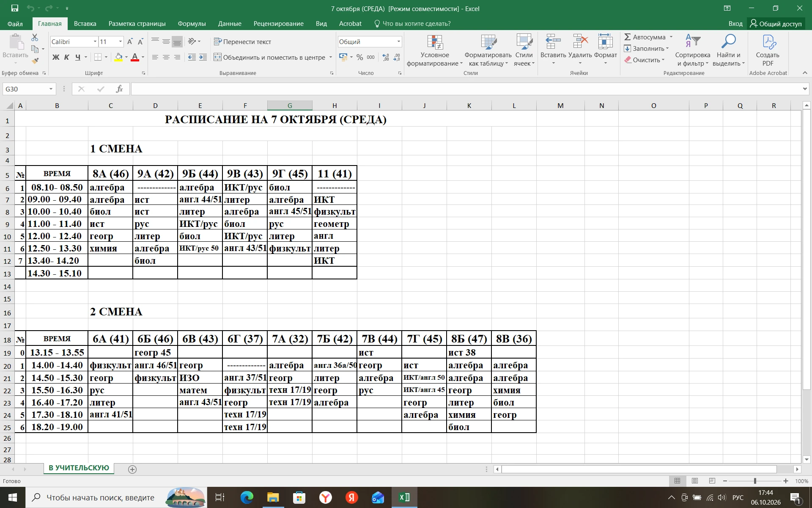Open the Borders icon in the Font group
Screen dimensions: 812x508
click(x=98, y=57)
